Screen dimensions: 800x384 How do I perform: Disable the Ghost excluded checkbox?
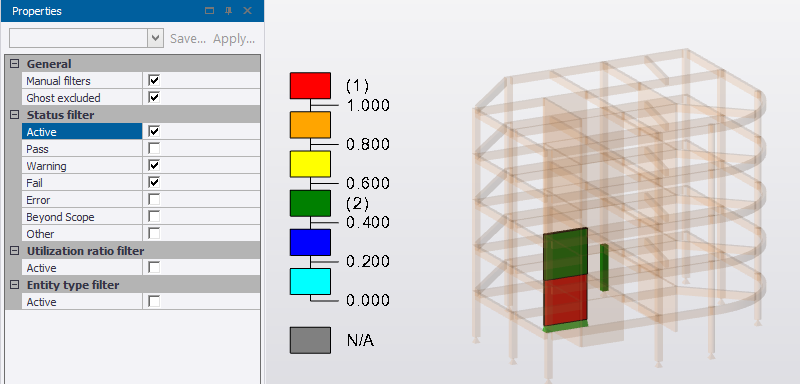(154, 97)
